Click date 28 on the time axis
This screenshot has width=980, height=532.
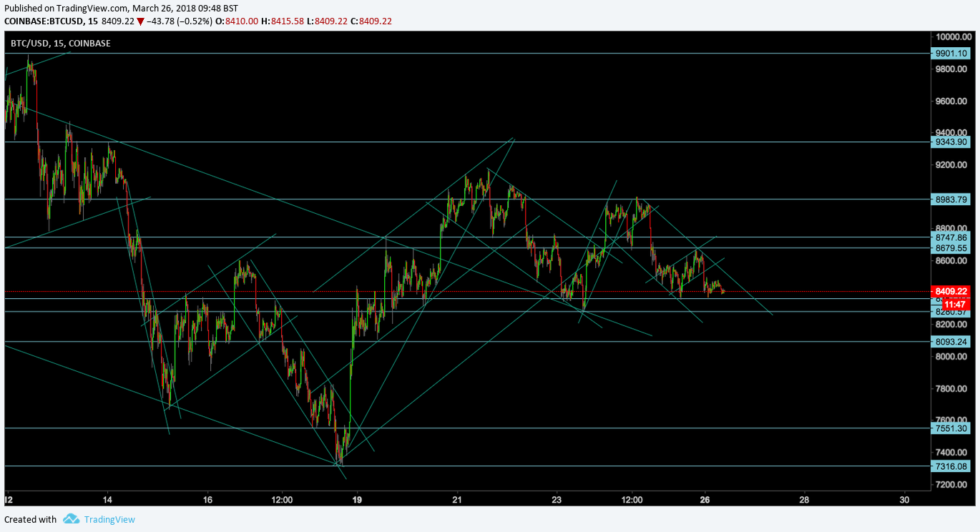(x=805, y=500)
